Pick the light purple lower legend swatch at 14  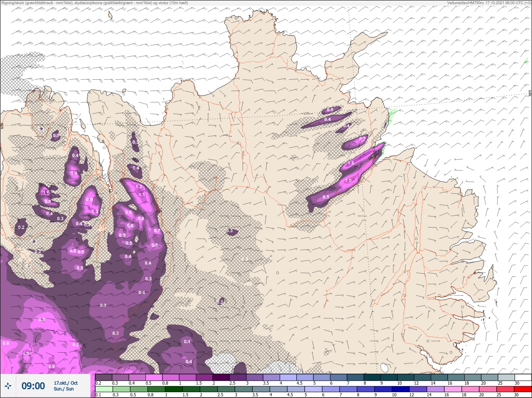[x=436, y=389]
